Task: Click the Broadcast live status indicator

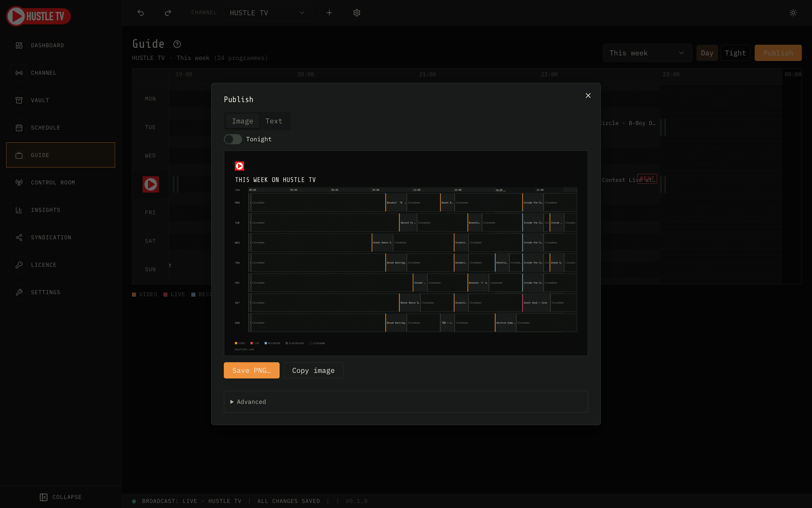Action: pyautogui.click(x=134, y=501)
